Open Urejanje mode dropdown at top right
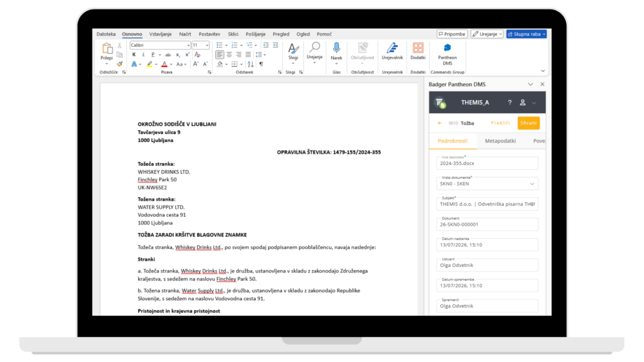644x362 pixels. click(487, 34)
